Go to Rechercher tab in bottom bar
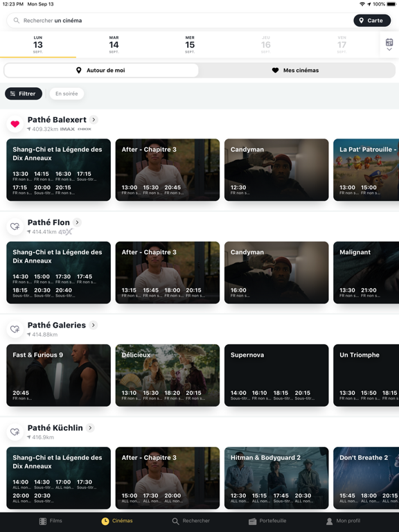This screenshot has height=532, width=399. pyautogui.click(x=191, y=521)
